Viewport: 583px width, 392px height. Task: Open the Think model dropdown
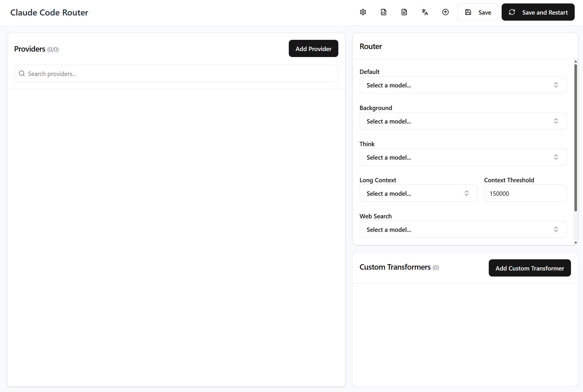click(463, 157)
